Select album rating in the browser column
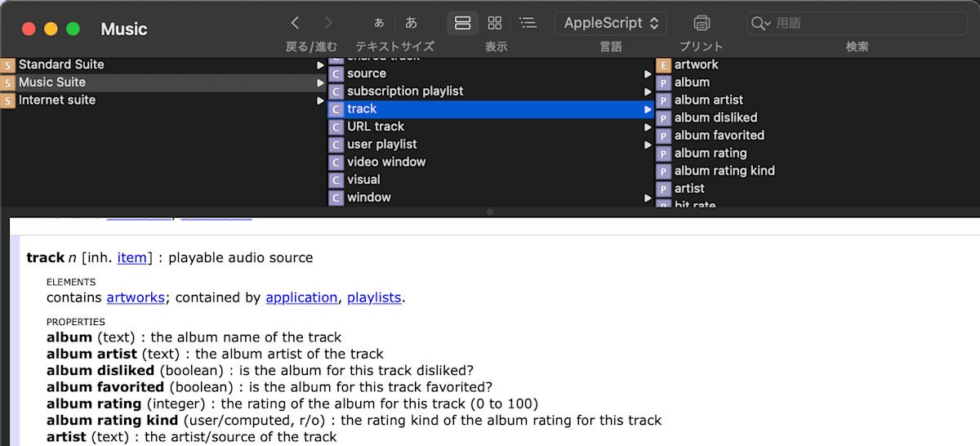 tap(817, 154)
